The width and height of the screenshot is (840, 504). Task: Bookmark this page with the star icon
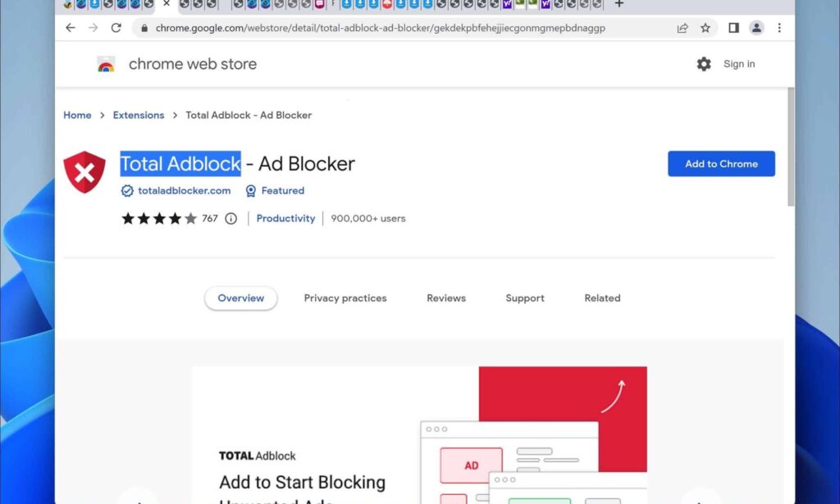coord(705,28)
